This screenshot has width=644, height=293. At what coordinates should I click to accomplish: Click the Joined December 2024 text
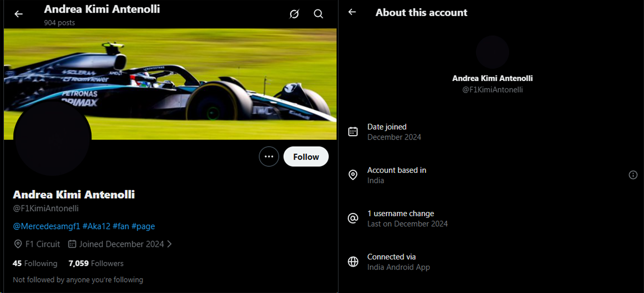(121, 244)
